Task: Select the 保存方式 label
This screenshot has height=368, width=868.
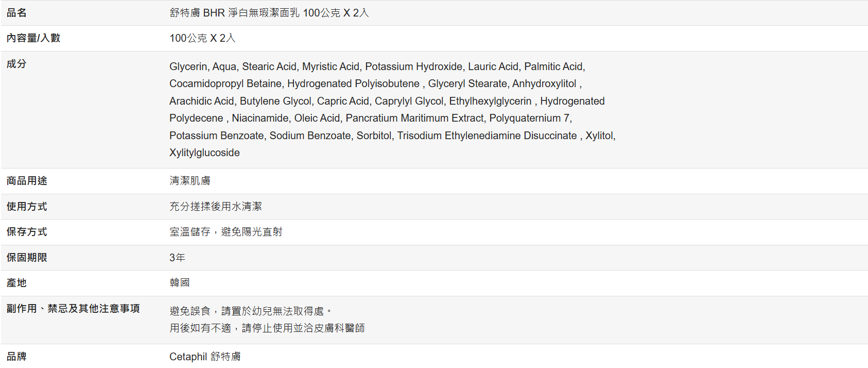Action: pos(27,232)
